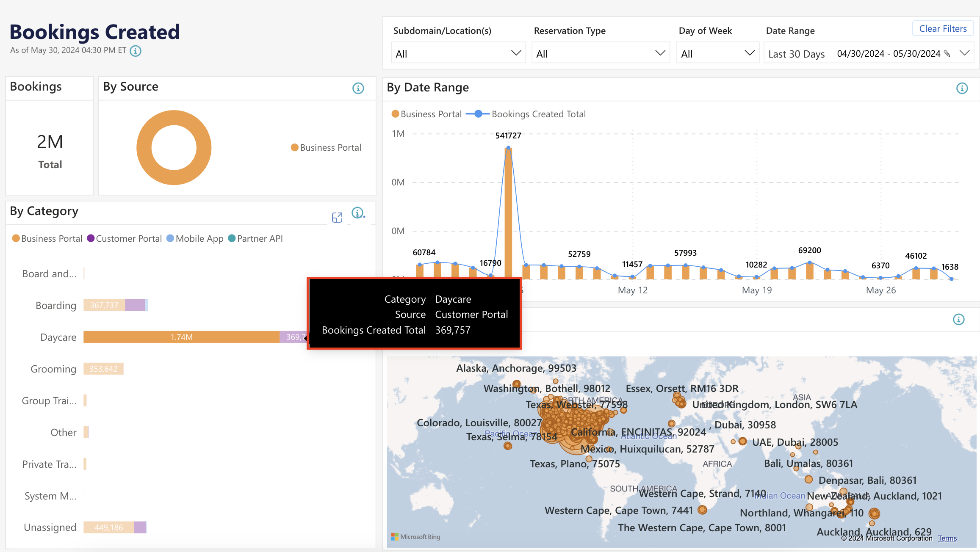Open the Reservation Type dropdown
This screenshot has width=980, height=552.
coord(601,53)
